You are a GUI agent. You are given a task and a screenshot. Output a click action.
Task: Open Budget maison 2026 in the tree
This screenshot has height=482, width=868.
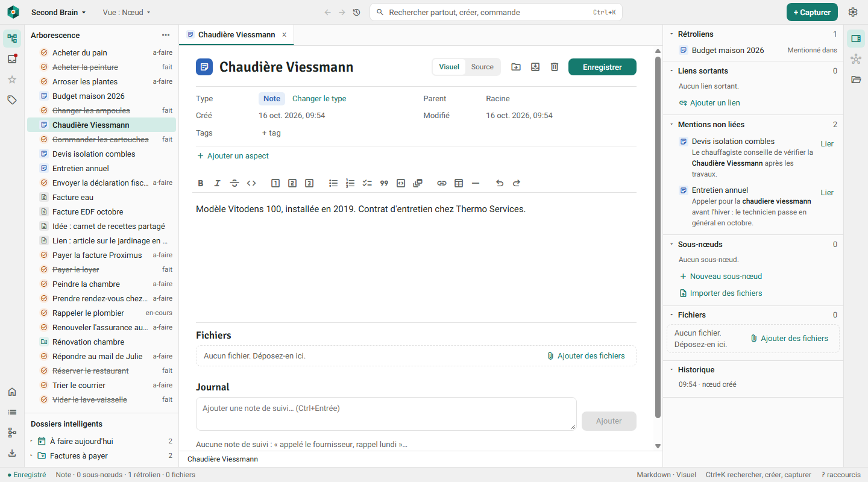102,96
